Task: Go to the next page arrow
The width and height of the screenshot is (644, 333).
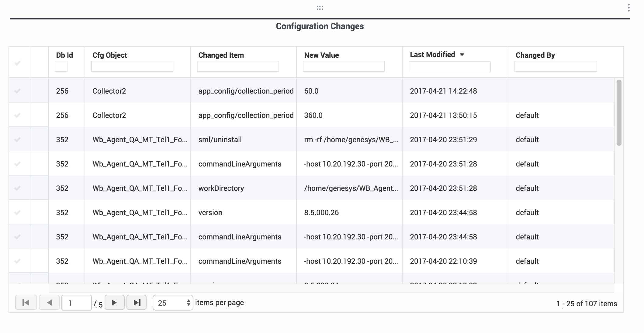Action: coord(114,303)
